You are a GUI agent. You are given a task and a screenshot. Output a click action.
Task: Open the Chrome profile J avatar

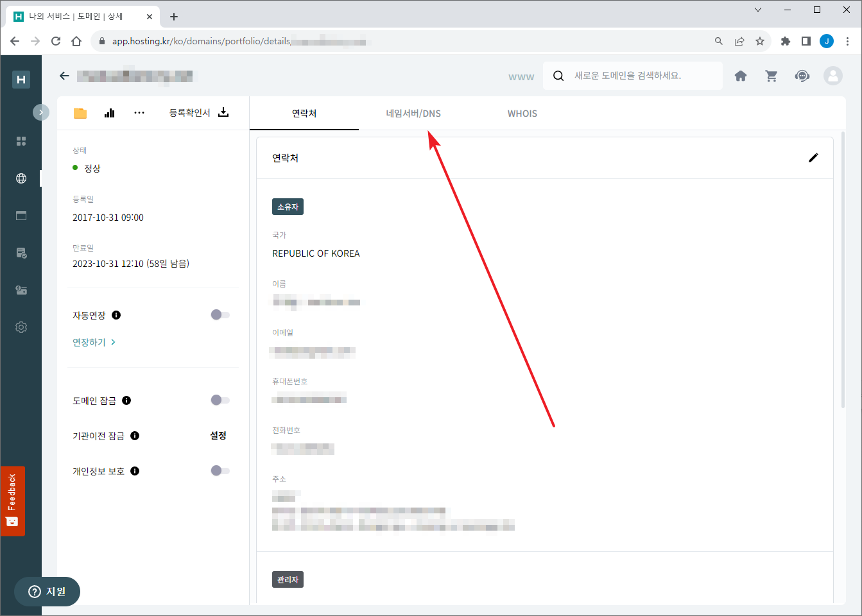click(827, 41)
